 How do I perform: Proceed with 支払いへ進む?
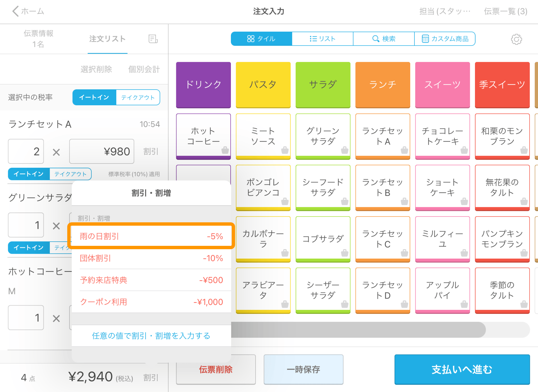click(462, 370)
